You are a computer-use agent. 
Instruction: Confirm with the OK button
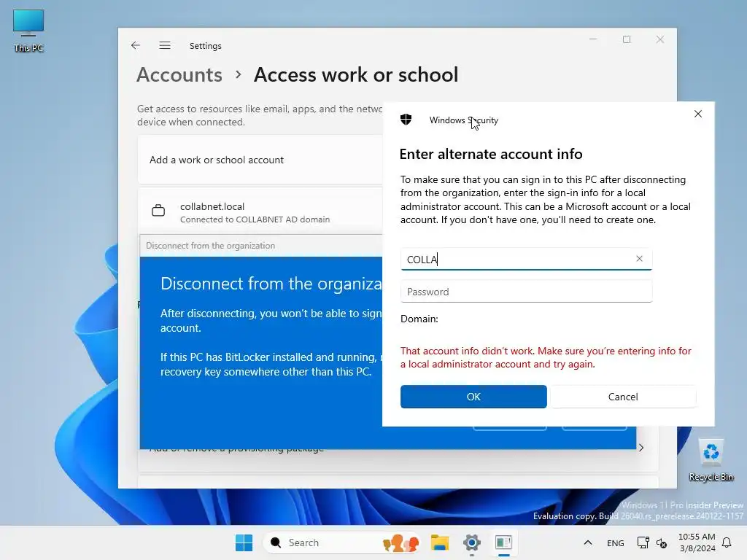[473, 397]
